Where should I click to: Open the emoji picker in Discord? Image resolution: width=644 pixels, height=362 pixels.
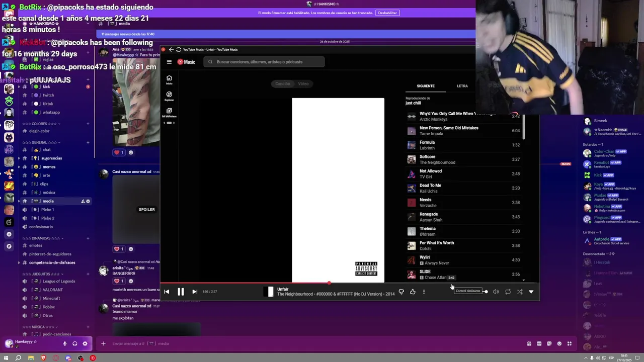click(x=559, y=343)
